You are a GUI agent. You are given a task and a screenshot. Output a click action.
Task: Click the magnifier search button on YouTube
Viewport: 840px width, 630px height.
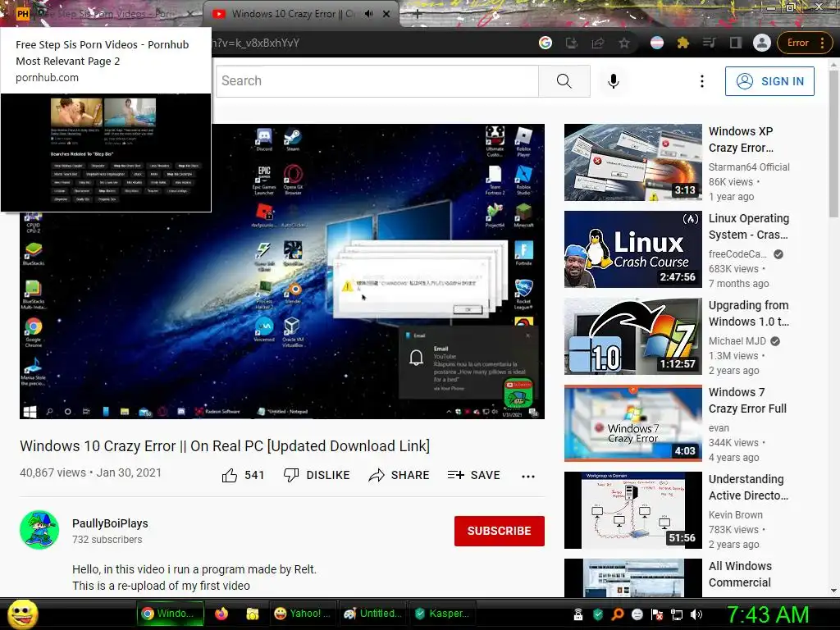point(564,81)
